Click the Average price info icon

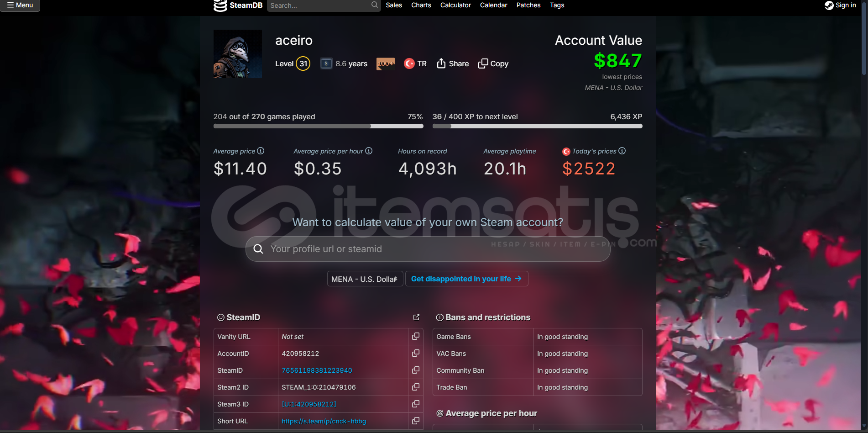[261, 151]
